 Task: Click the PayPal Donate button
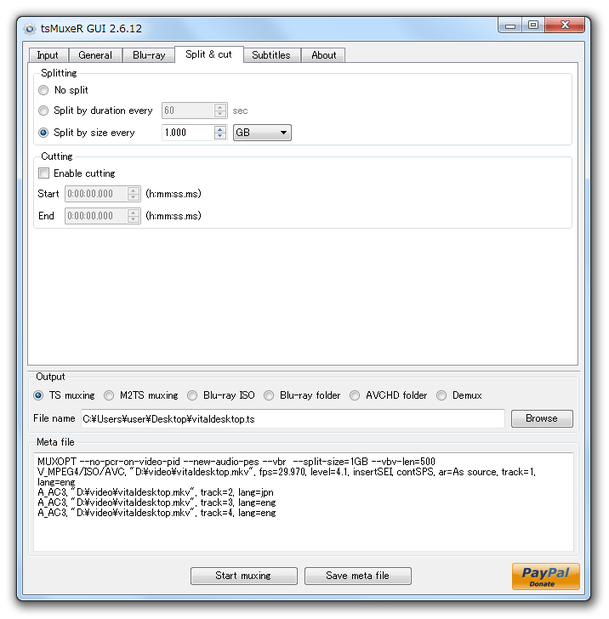pyautogui.click(x=545, y=576)
